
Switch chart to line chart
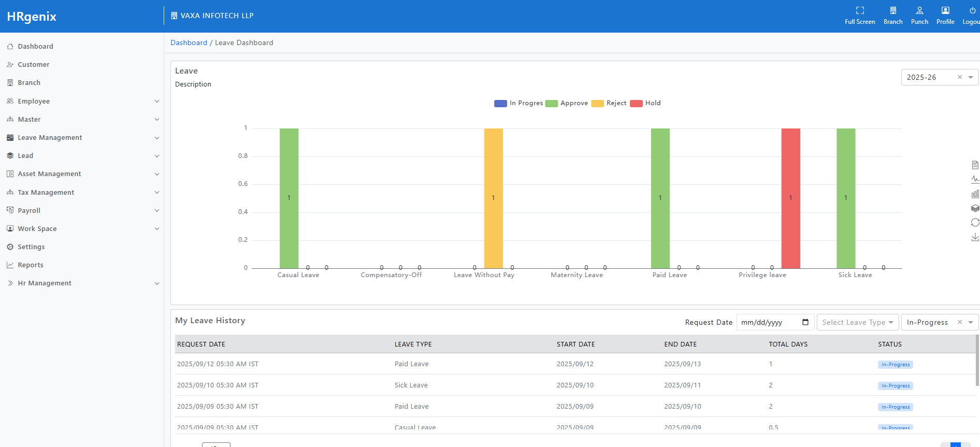(975, 179)
